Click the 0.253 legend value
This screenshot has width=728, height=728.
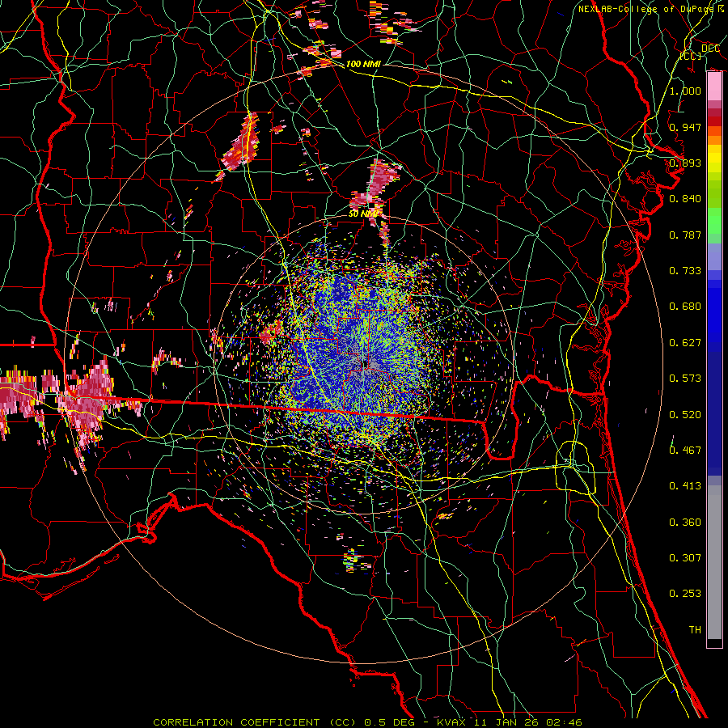coord(685,594)
